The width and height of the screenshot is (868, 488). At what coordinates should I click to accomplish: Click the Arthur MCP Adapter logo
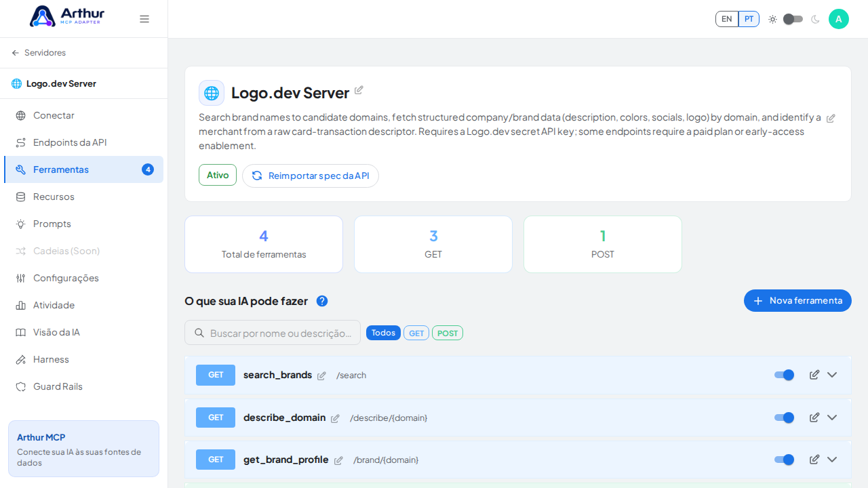coord(67,16)
